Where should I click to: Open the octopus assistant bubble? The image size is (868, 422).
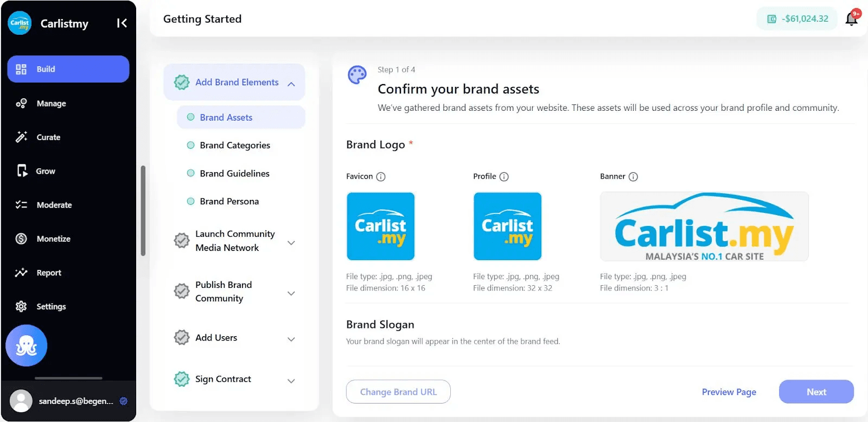27,345
